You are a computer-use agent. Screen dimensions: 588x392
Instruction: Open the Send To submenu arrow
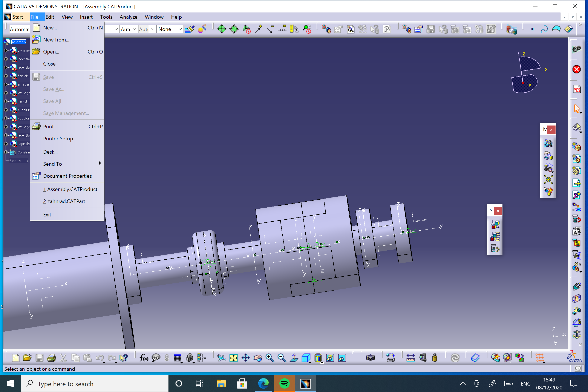[100, 163]
